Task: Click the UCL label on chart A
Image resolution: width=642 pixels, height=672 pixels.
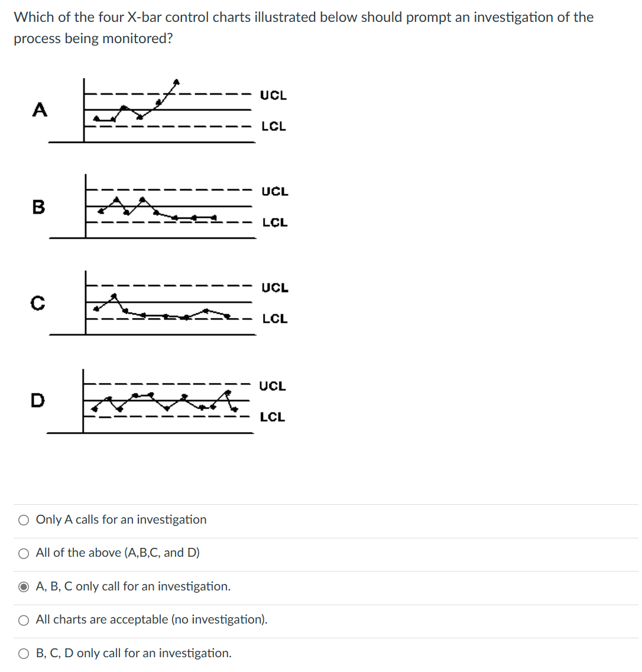Action: 274,95
